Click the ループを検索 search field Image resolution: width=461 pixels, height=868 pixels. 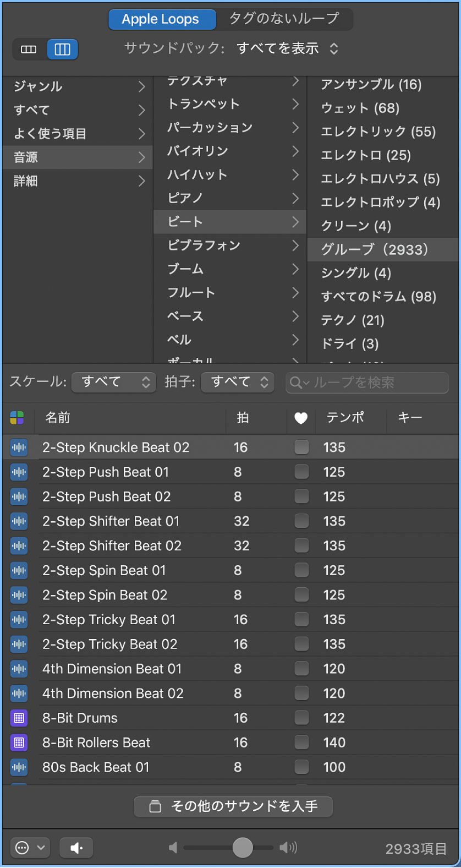click(x=367, y=383)
